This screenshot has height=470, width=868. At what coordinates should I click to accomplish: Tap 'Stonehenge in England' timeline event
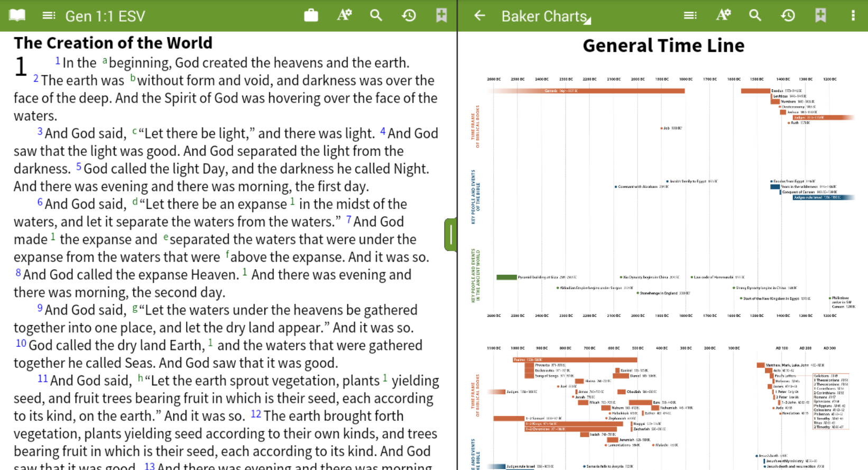click(x=663, y=293)
